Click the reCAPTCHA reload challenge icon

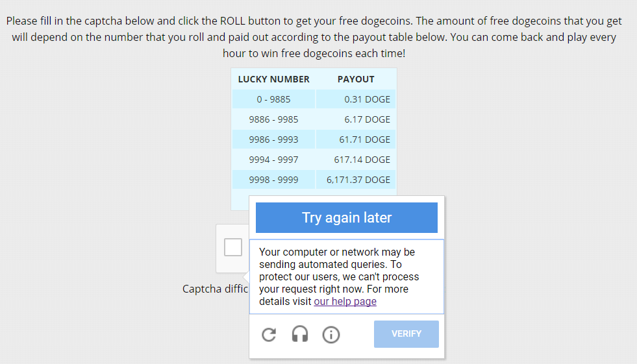[269, 335]
